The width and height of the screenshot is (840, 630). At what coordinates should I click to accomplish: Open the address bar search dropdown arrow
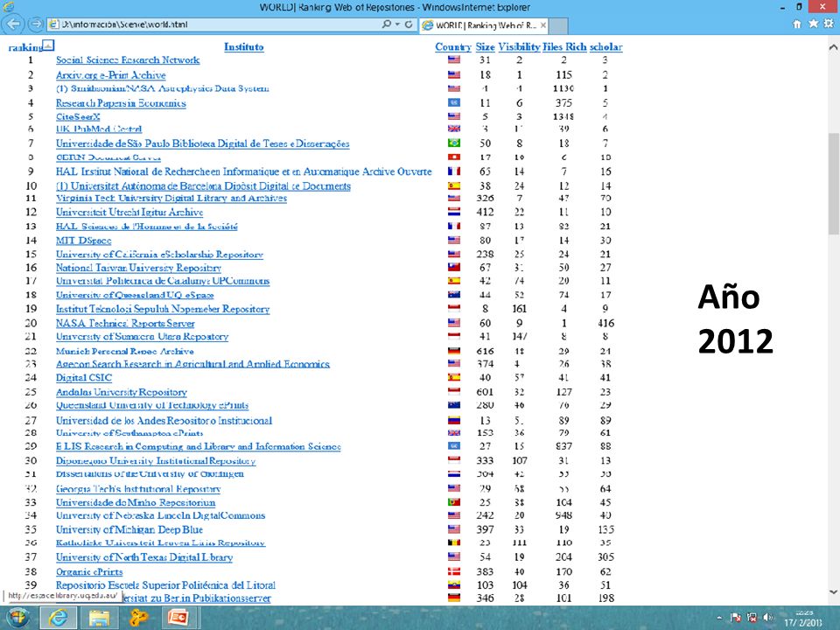[x=397, y=24]
